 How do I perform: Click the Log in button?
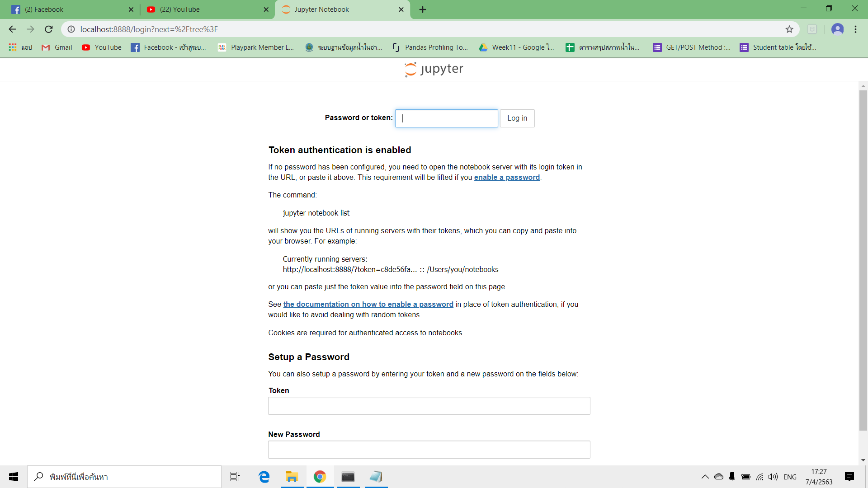click(517, 118)
